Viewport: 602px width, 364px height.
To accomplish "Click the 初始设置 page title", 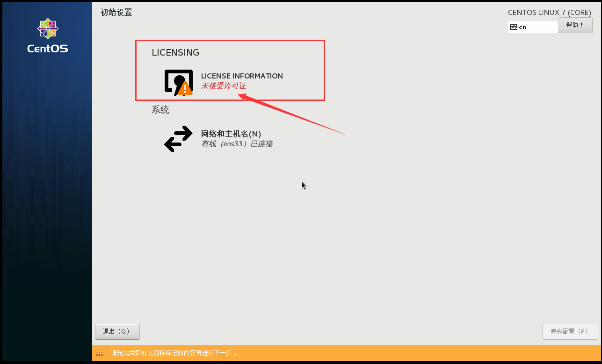I will tap(116, 13).
